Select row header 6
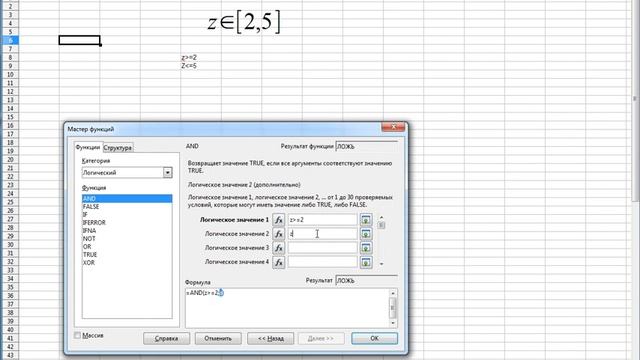The image size is (640, 360). pyautogui.click(x=10, y=40)
